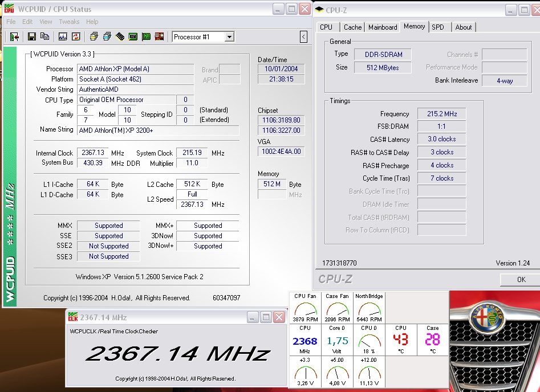
Task: Save the CPU report using the floppy disk icon
Action: pyautogui.click(x=31, y=36)
